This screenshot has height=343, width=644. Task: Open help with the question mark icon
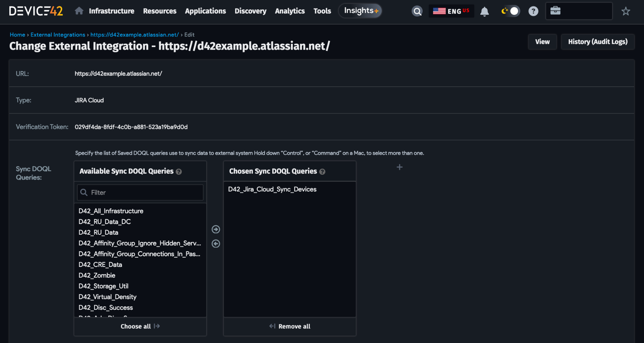tap(533, 11)
